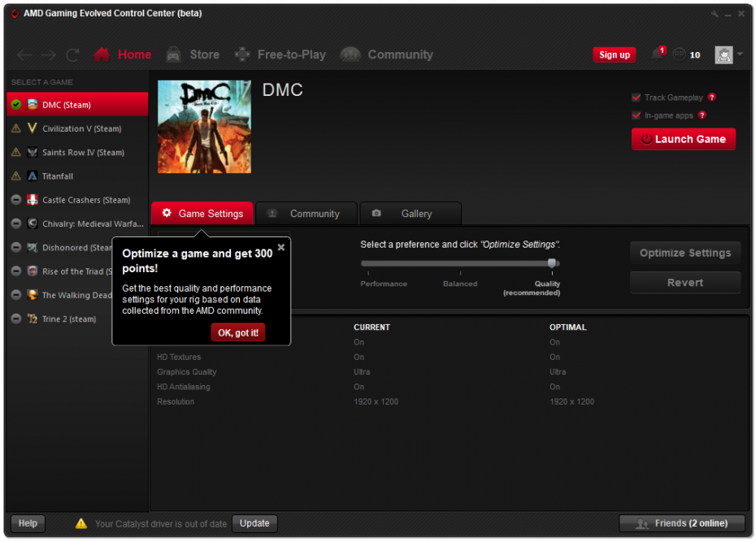This screenshot has height=542, width=756.
Task: Switch to the Gallery tab
Action: coord(411,214)
